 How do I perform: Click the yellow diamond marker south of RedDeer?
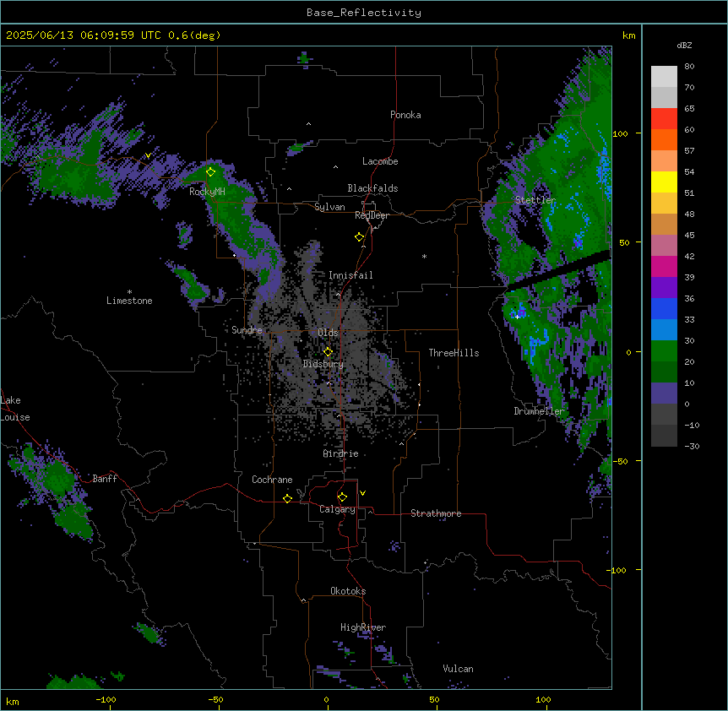pyautogui.click(x=359, y=236)
